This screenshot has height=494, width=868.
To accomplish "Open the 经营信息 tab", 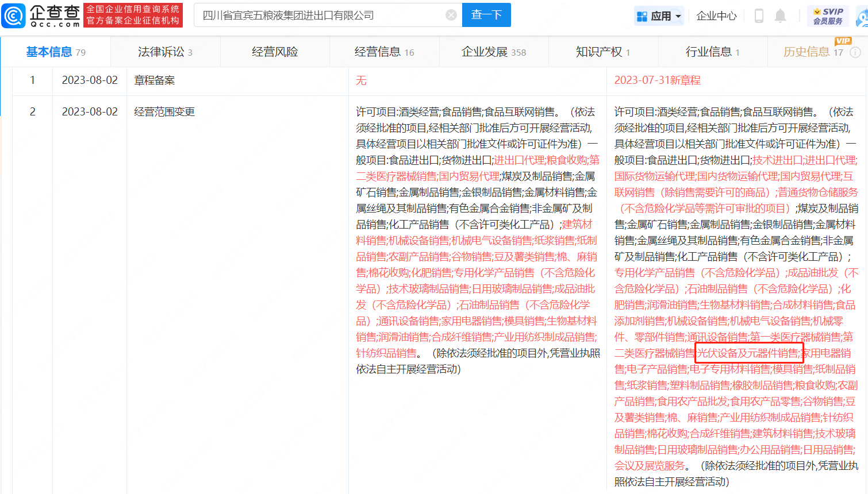I will pyautogui.click(x=383, y=52).
